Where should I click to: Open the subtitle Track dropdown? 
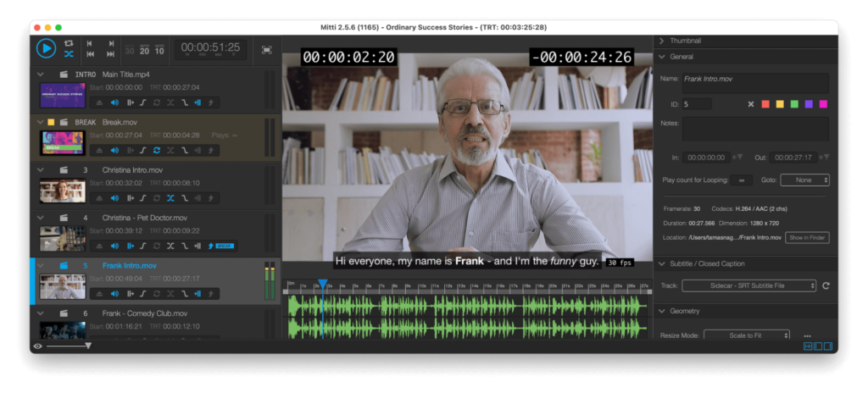point(749,285)
